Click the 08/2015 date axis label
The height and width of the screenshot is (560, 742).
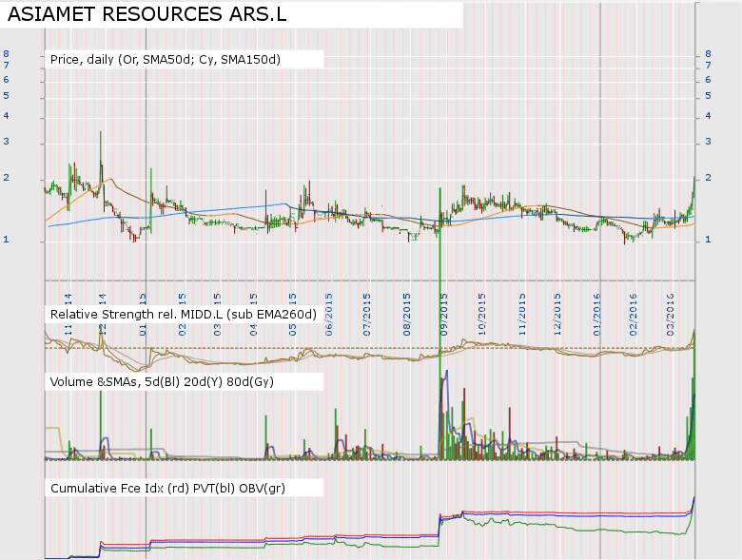(407, 309)
